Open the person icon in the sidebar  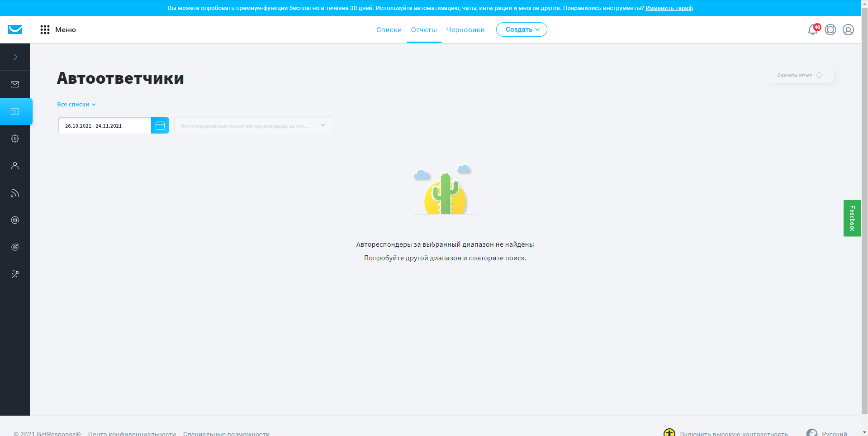point(15,166)
